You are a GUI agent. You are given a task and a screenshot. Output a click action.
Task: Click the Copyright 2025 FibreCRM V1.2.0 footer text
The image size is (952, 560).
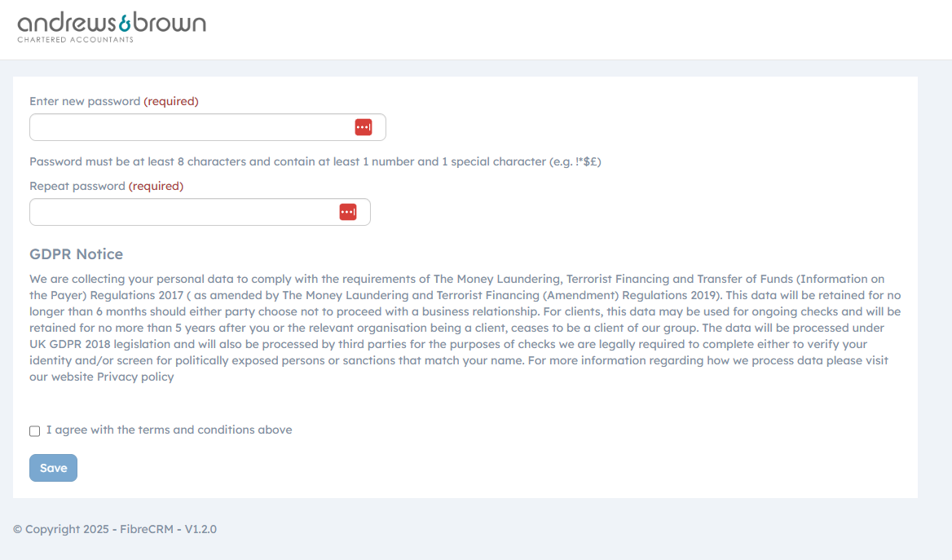pyautogui.click(x=115, y=529)
